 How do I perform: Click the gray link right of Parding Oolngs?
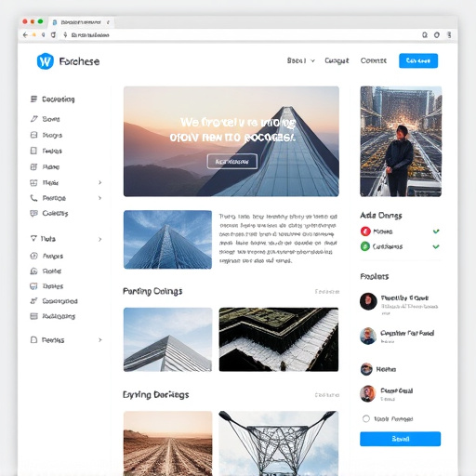point(327,292)
